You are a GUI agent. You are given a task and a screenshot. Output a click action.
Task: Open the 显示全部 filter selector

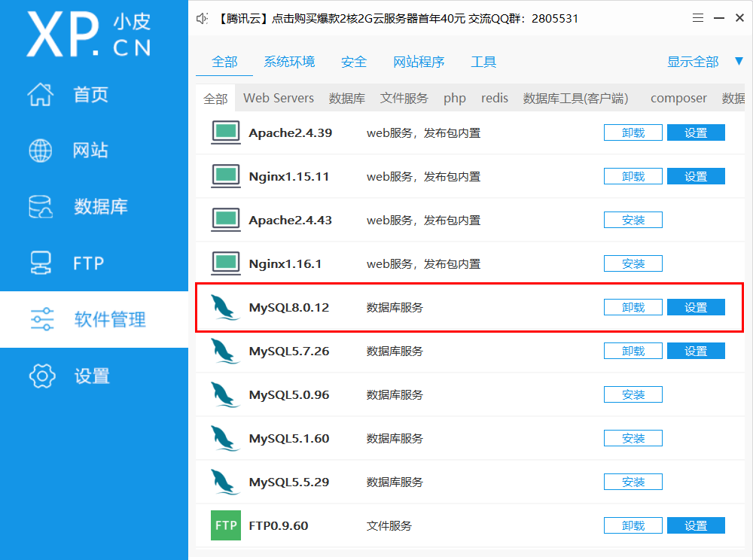693,62
